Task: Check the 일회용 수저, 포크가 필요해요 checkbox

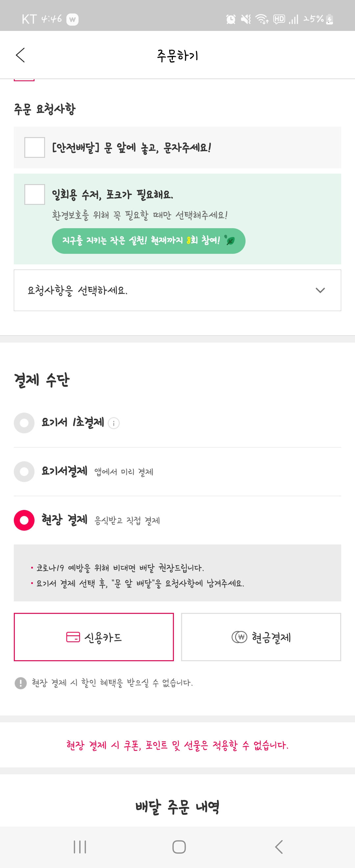Action: (x=35, y=194)
